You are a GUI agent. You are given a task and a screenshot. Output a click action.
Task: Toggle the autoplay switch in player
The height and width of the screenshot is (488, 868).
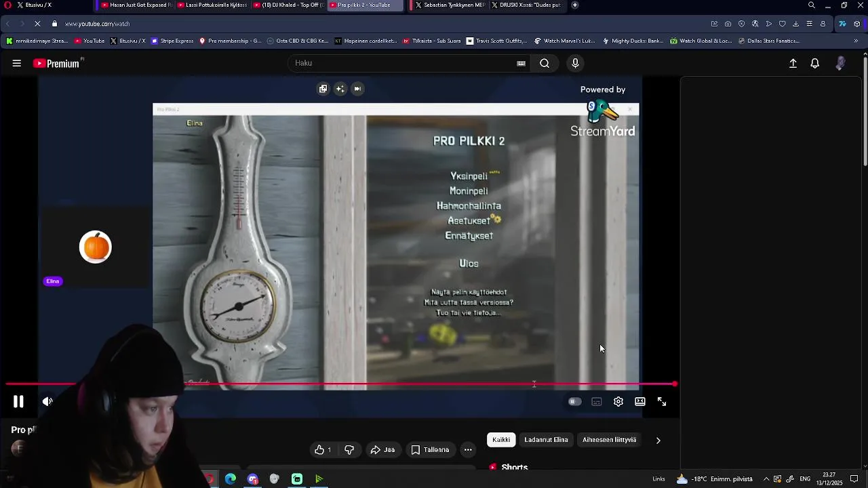click(x=574, y=401)
